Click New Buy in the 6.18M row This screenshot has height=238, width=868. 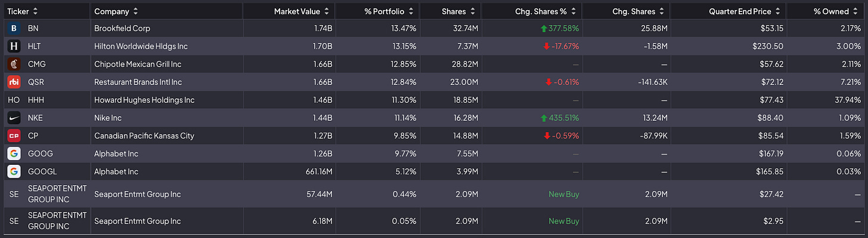pyautogui.click(x=563, y=221)
